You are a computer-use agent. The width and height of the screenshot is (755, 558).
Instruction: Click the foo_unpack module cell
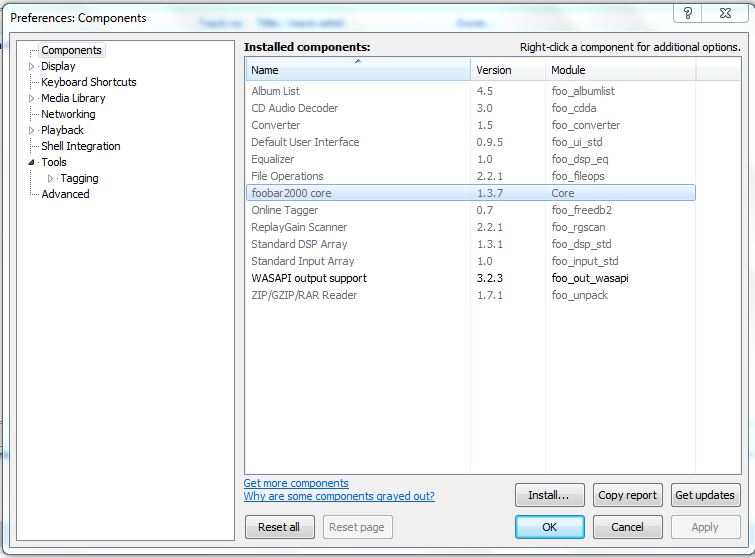[x=579, y=295]
